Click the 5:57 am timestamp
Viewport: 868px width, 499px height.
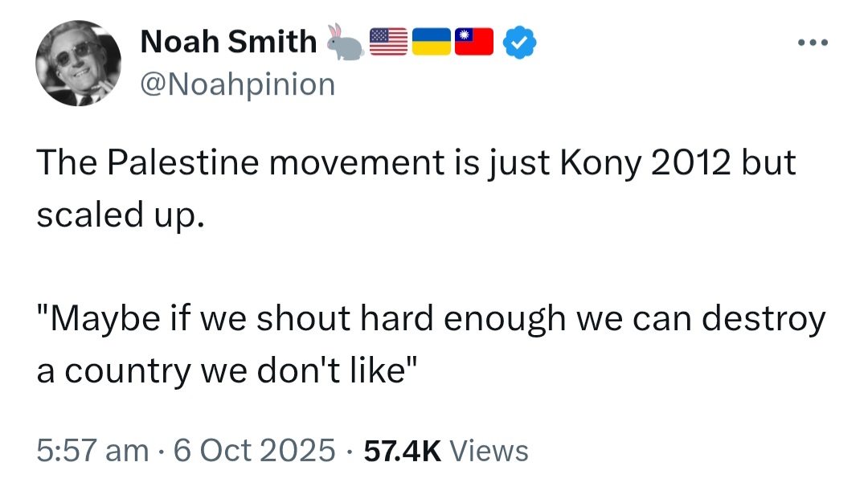tap(92, 450)
